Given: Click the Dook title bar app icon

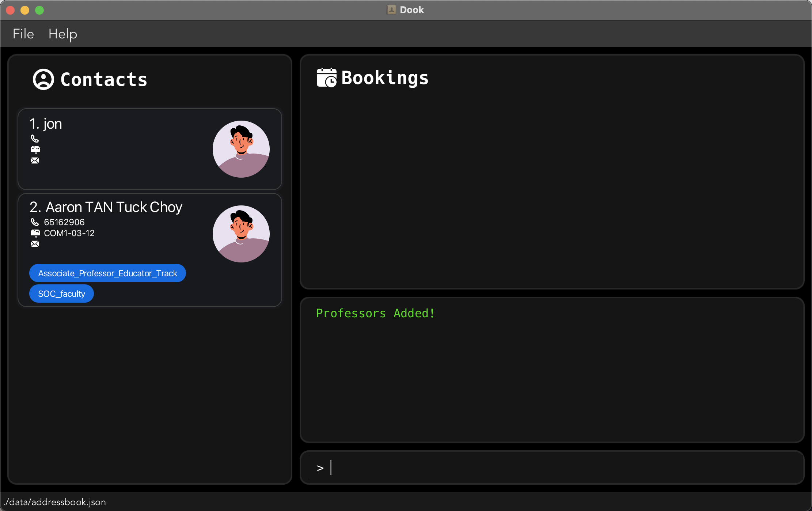Looking at the screenshot, I should pyautogui.click(x=391, y=10).
